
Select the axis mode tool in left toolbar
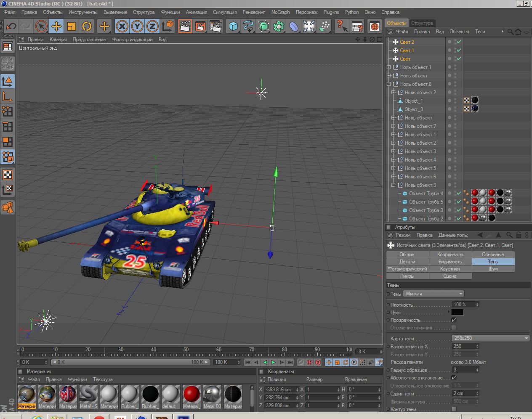tap(8, 96)
